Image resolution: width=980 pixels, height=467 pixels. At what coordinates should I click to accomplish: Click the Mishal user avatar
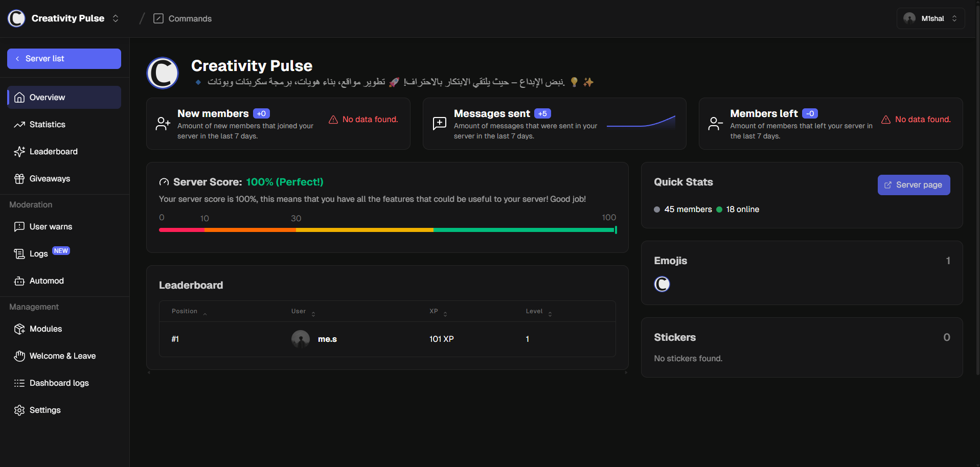pos(909,18)
